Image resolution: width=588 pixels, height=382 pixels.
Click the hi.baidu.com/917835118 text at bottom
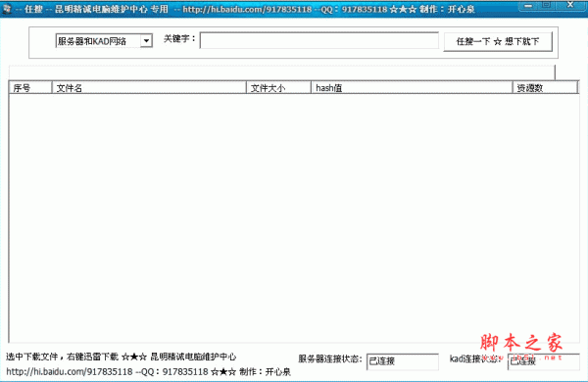tap(70, 371)
